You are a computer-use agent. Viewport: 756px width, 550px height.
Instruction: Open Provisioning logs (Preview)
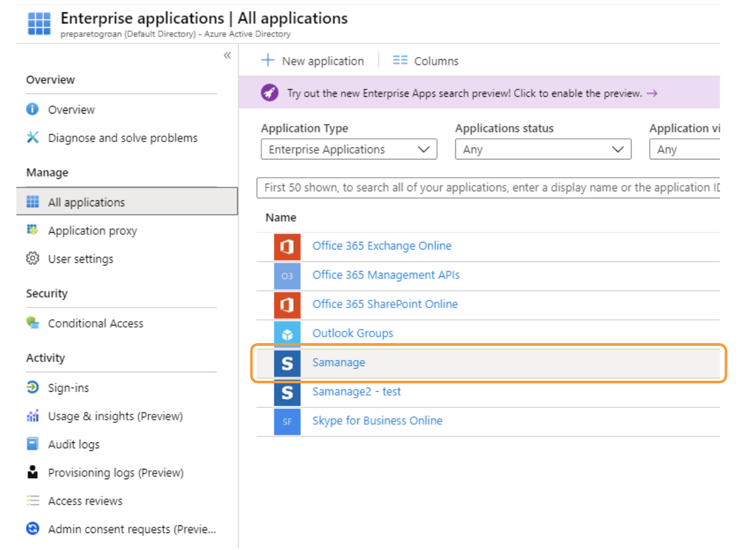point(115,472)
